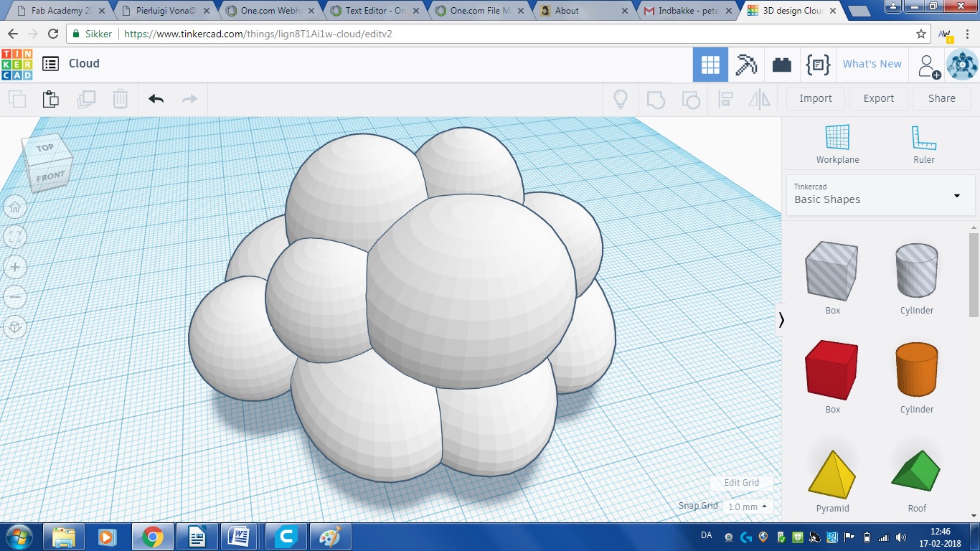The width and height of the screenshot is (980, 551).
Task: Click the zoom out minus icon
Action: 15,297
